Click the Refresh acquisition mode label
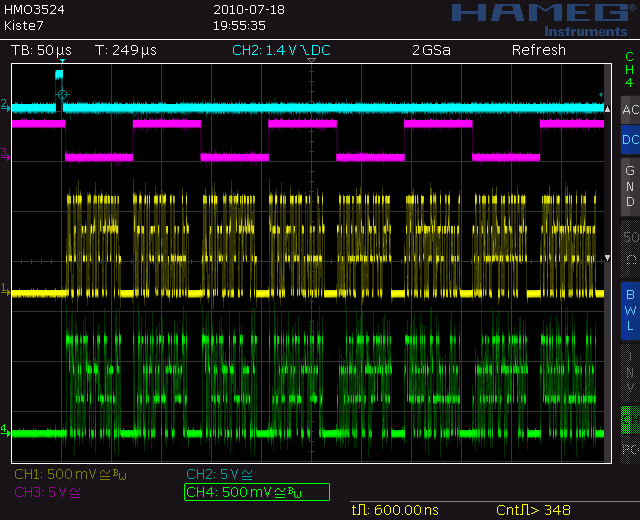Viewport: 640px width, 520px height. pyautogui.click(x=539, y=50)
